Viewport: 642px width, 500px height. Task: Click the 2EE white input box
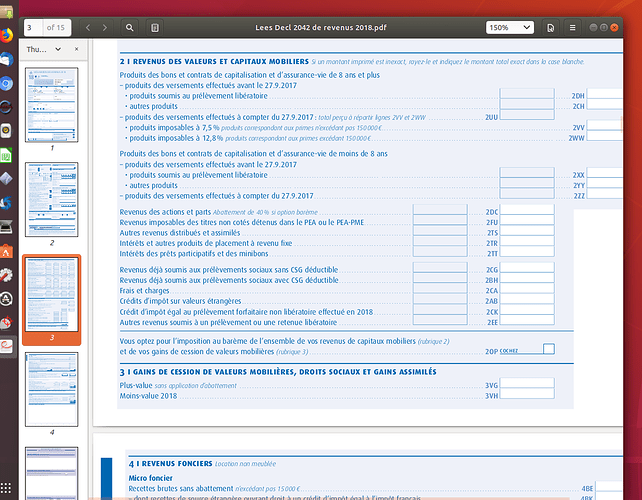tap(527, 320)
